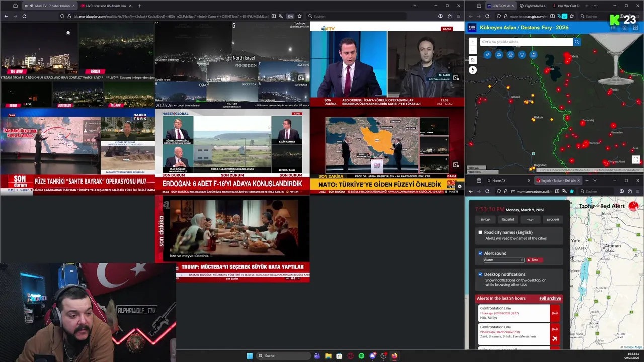Image resolution: width=644 pixels, height=362 pixels.
Task: Click the Tzofar Red Alert logo
Action: pyautogui.click(x=633, y=206)
